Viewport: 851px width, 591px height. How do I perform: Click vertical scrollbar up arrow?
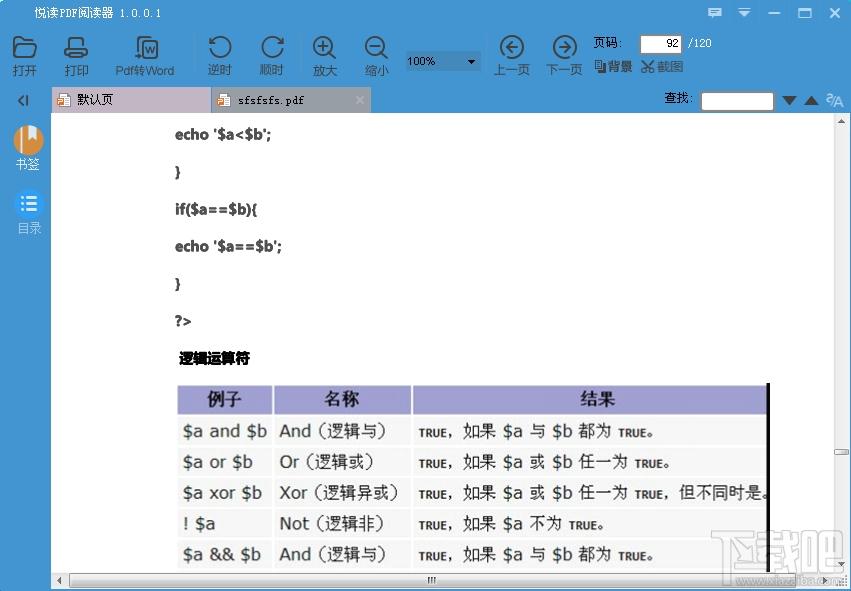(842, 122)
